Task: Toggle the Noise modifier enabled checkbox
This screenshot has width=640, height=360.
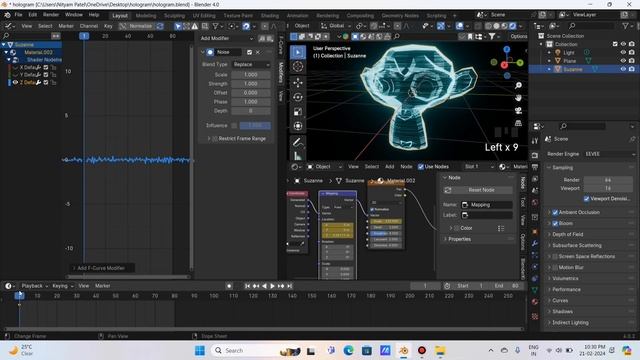Action: (249, 52)
